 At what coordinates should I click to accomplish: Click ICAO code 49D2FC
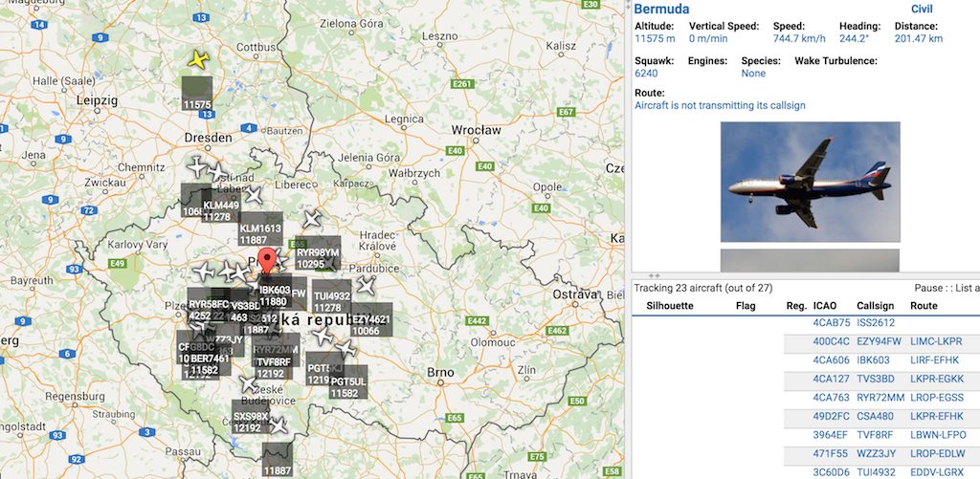pos(832,417)
